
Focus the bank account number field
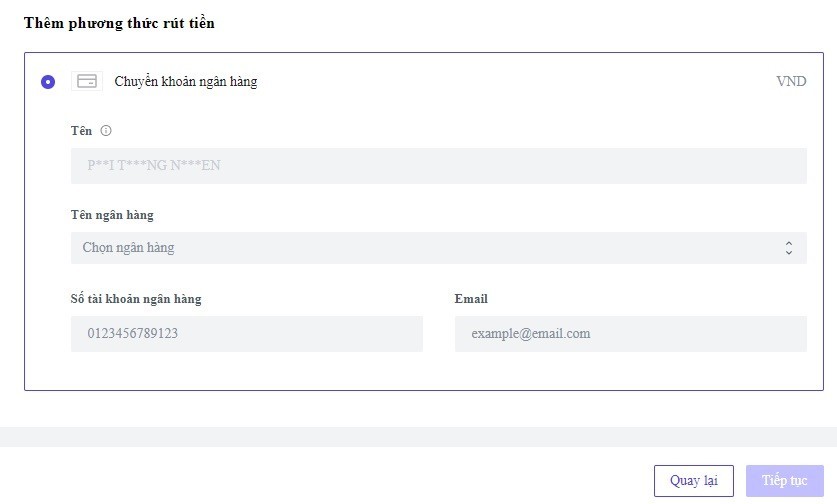246,334
